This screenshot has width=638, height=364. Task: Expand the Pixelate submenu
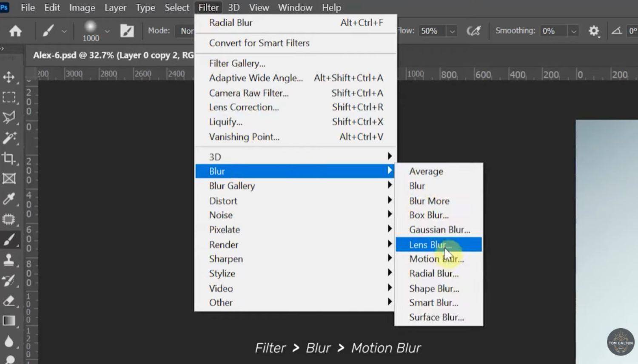(x=295, y=230)
